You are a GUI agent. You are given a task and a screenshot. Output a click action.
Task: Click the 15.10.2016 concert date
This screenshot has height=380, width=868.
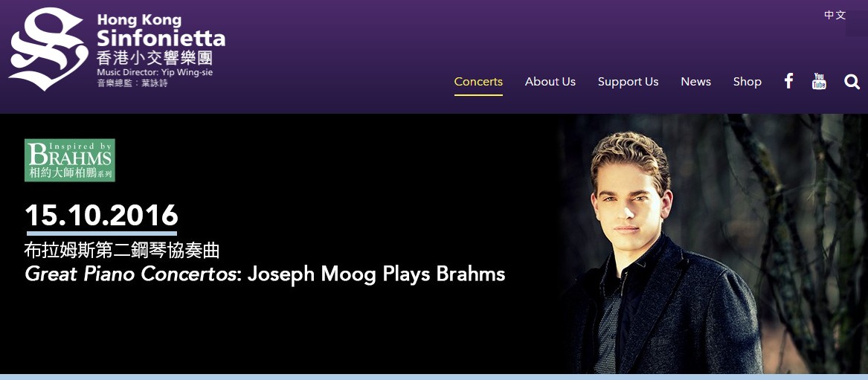(102, 215)
